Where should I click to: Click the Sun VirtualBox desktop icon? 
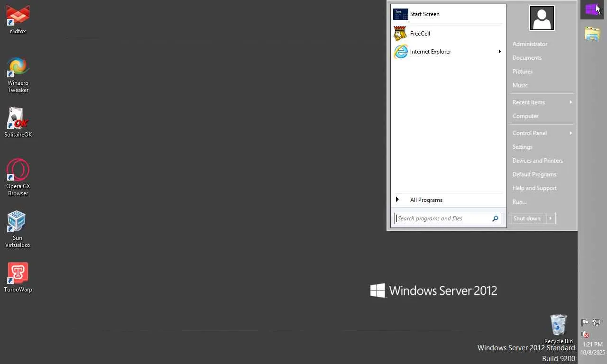click(18, 229)
